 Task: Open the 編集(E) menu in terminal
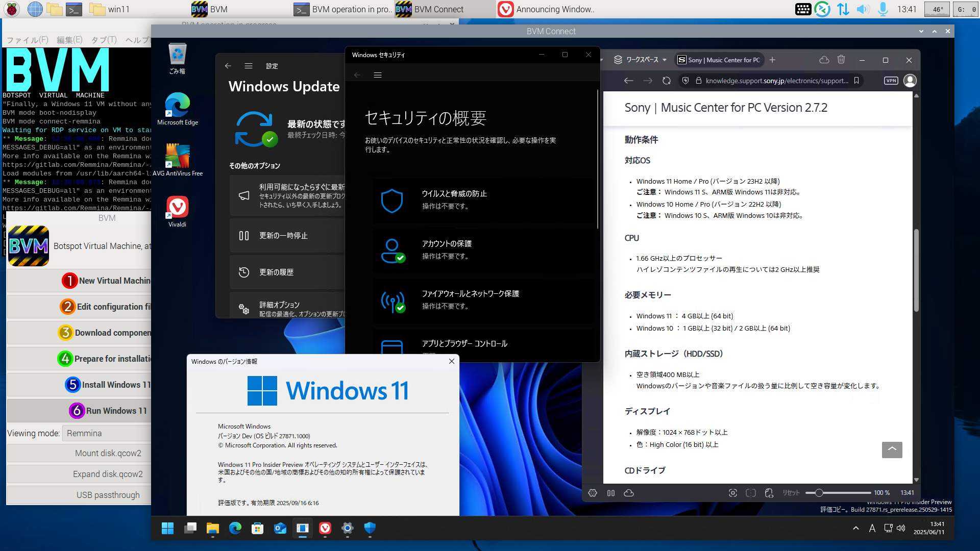point(69,40)
